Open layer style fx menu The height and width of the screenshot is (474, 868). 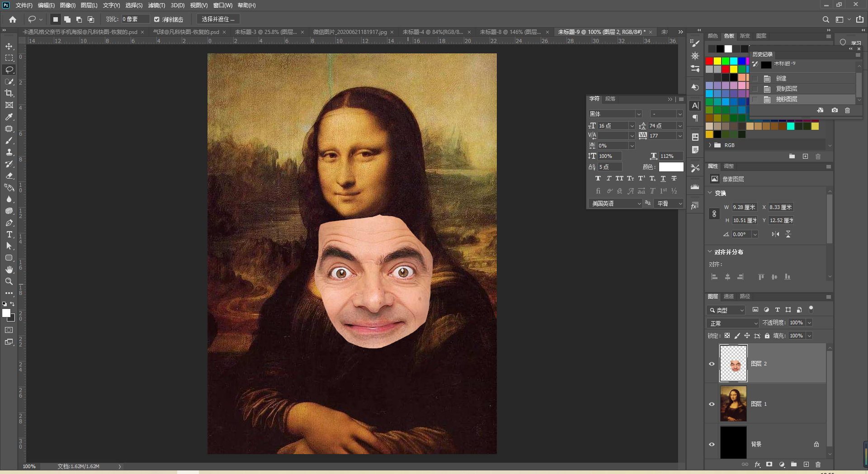pos(758,465)
